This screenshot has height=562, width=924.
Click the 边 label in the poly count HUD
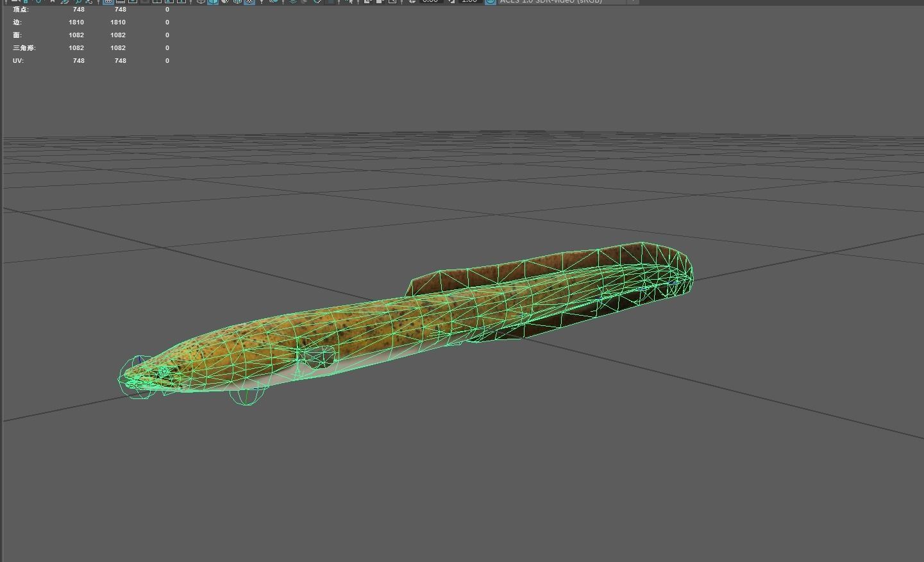(x=17, y=22)
